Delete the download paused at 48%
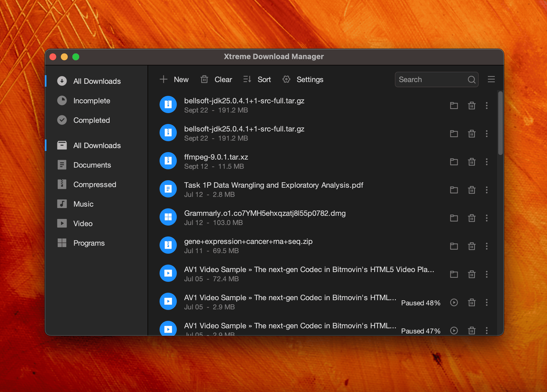This screenshot has width=547, height=392. pos(472,302)
